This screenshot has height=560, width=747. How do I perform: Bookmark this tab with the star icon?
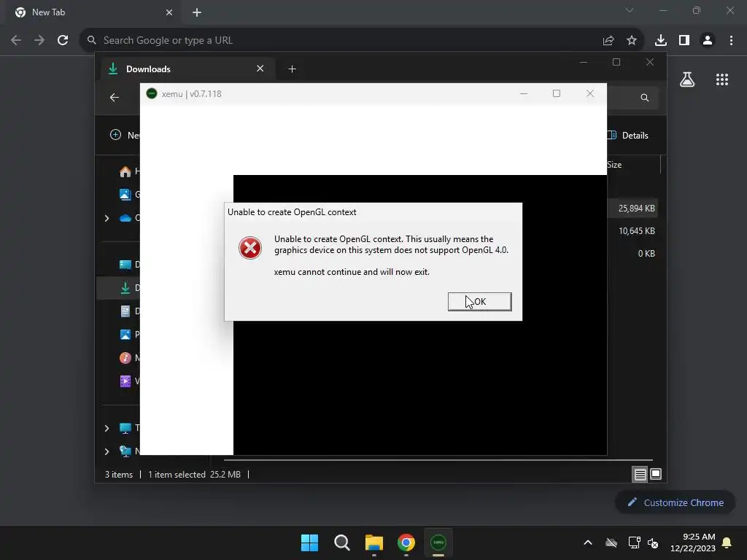tap(632, 41)
